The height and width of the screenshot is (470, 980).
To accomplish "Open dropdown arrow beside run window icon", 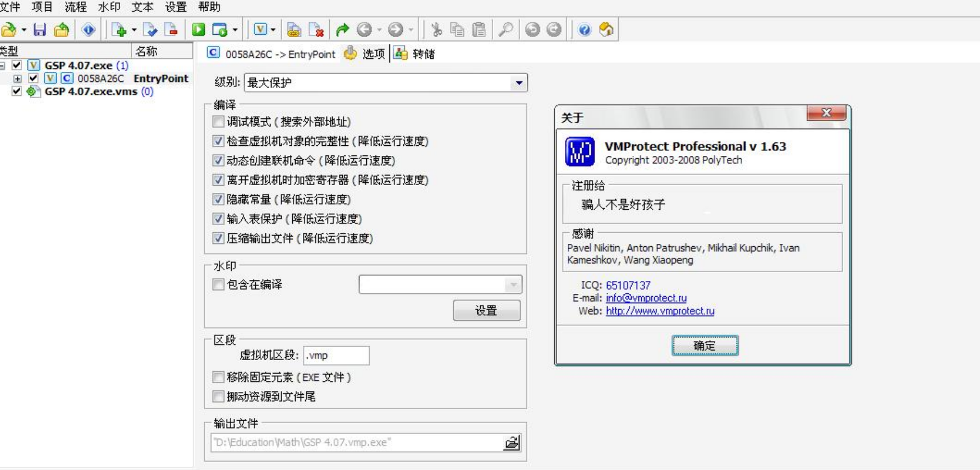I will [x=235, y=30].
